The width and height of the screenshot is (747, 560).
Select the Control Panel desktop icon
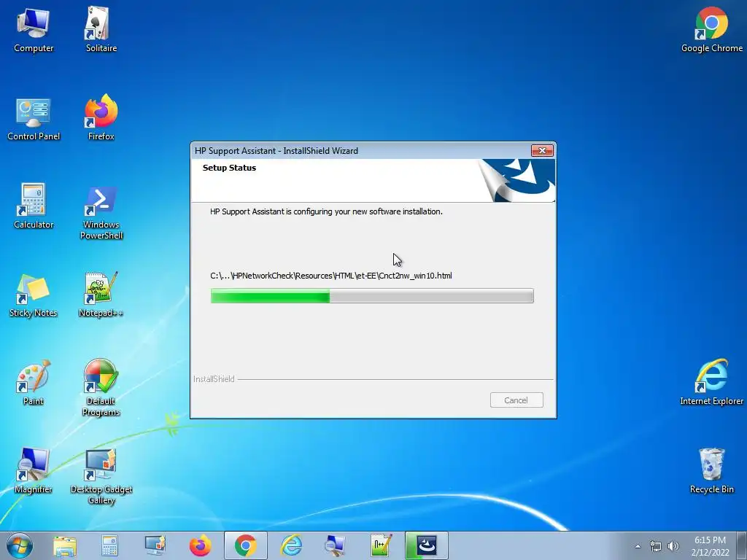point(34,119)
